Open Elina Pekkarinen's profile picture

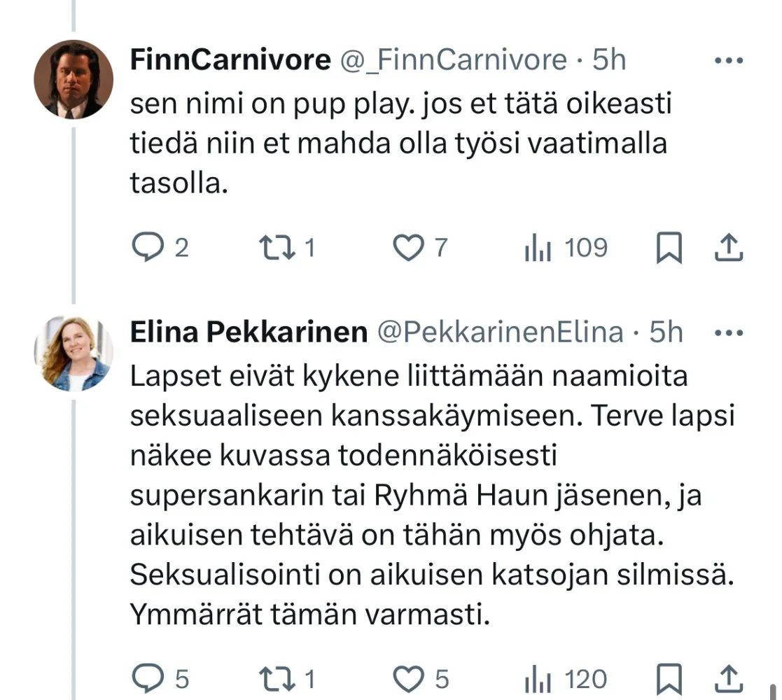(x=74, y=352)
